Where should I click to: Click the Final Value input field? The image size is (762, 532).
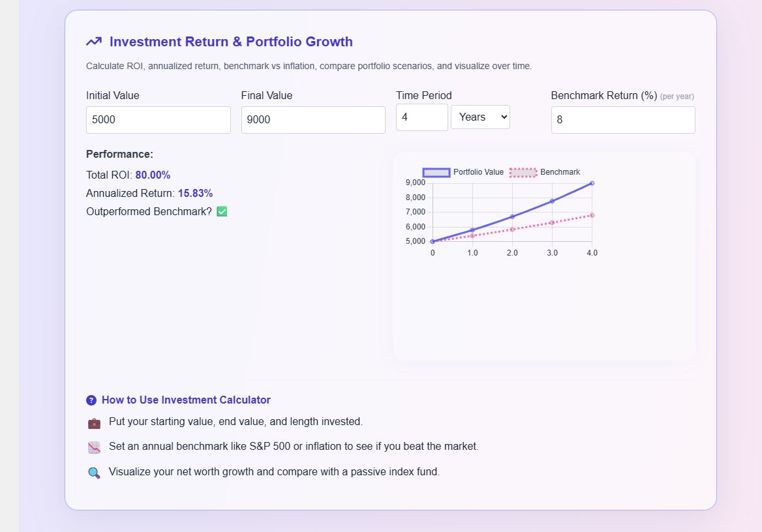(313, 120)
